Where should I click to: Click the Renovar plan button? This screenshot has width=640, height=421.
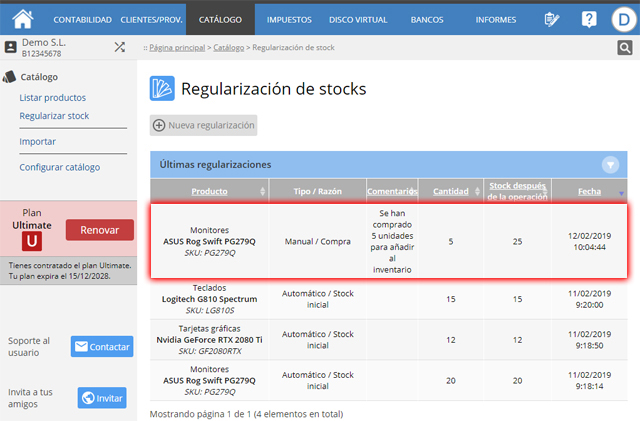pyautogui.click(x=100, y=230)
